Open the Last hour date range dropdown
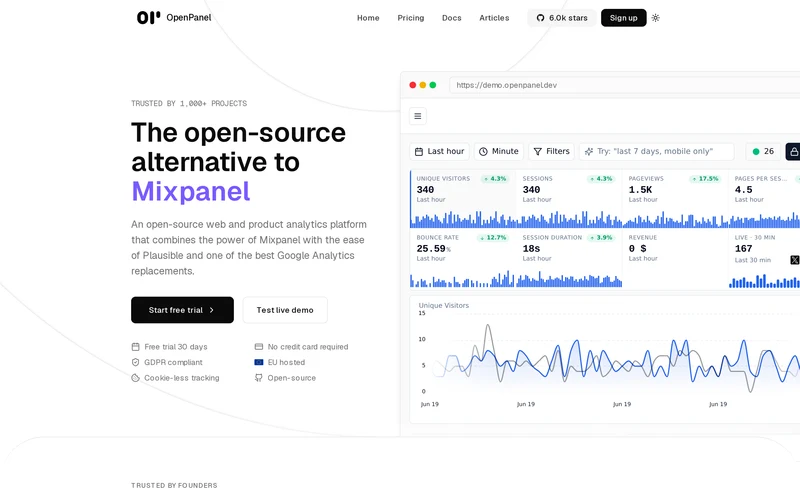 [439, 152]
